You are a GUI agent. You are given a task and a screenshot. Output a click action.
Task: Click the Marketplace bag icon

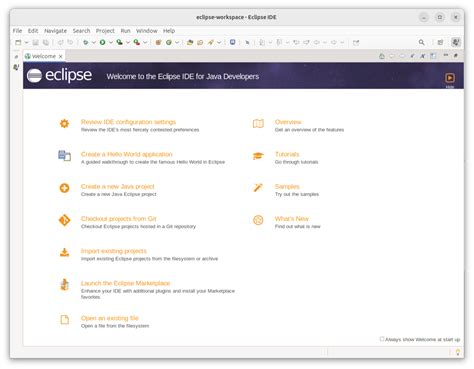click(x=64, y=285)
